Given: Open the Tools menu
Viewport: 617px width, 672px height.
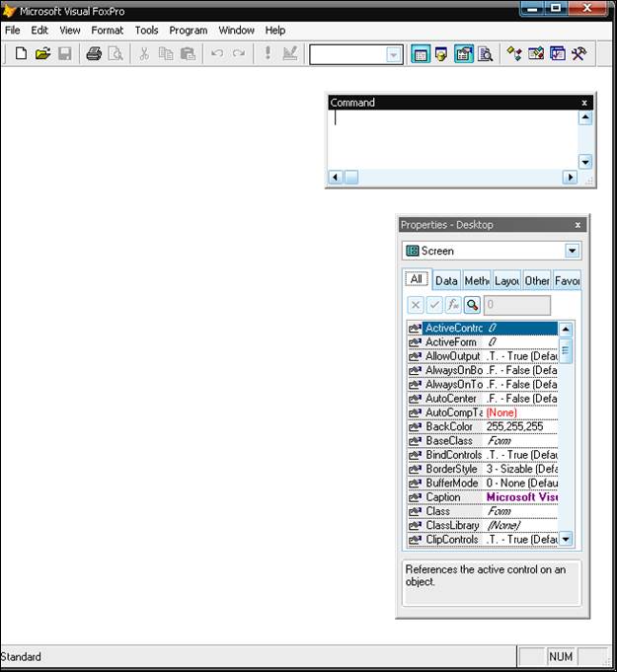Looking at the screenshot, I should coord(147,31).
